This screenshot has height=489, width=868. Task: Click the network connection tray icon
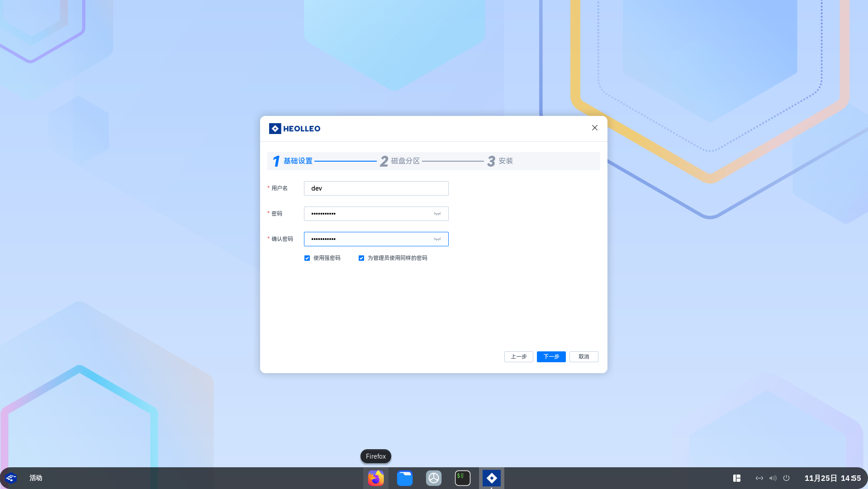[759, 478]
